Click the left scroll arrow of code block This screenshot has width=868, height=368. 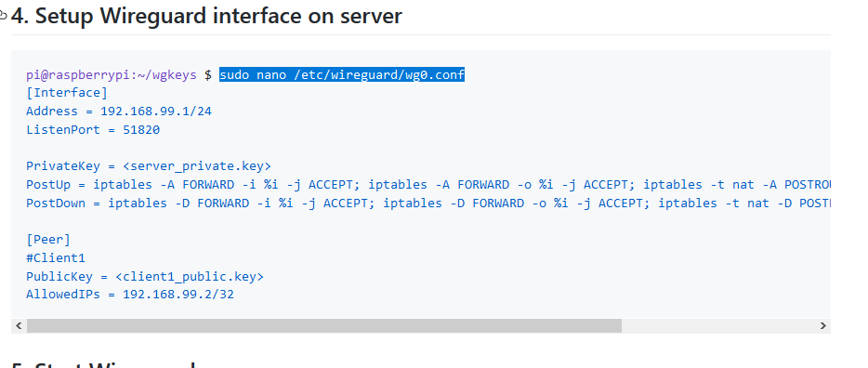click(19, 325)
